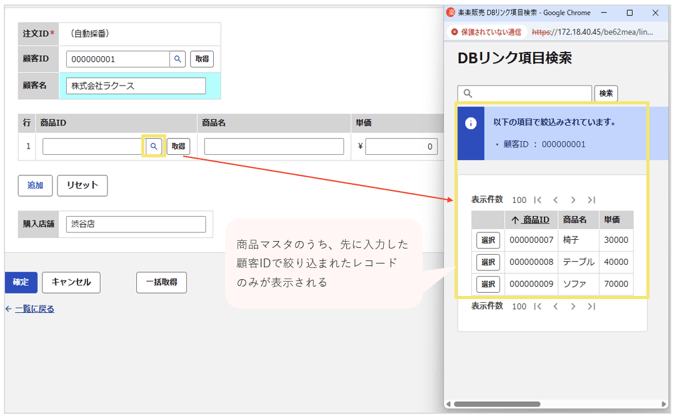
Task: Click the lower 表示件数 value 100
Action: (x=519, y=307)
